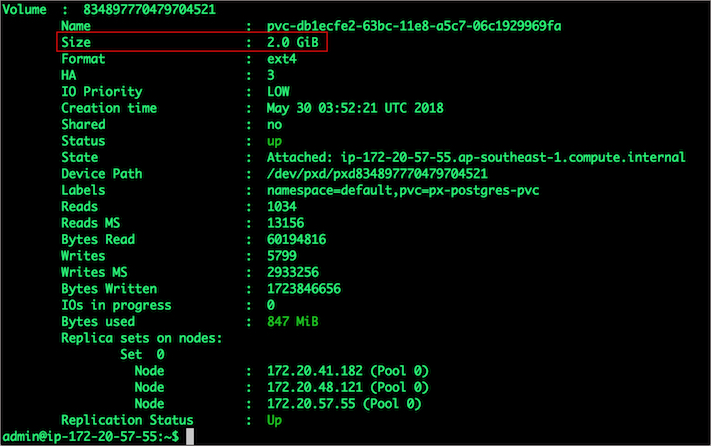Click the Bytes Written value 1723846656
Viewport: 711px width, 446px height.
pyautogui.click(x=308, y=288)
